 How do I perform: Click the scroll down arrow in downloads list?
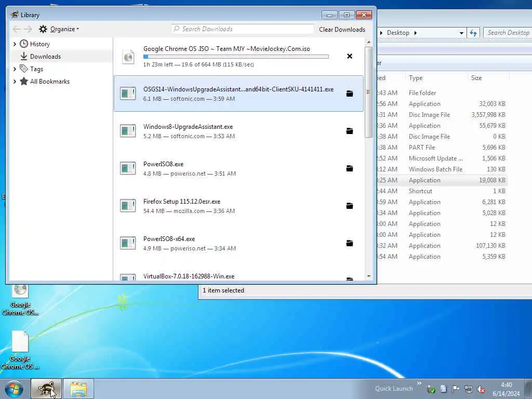(369, 276)
